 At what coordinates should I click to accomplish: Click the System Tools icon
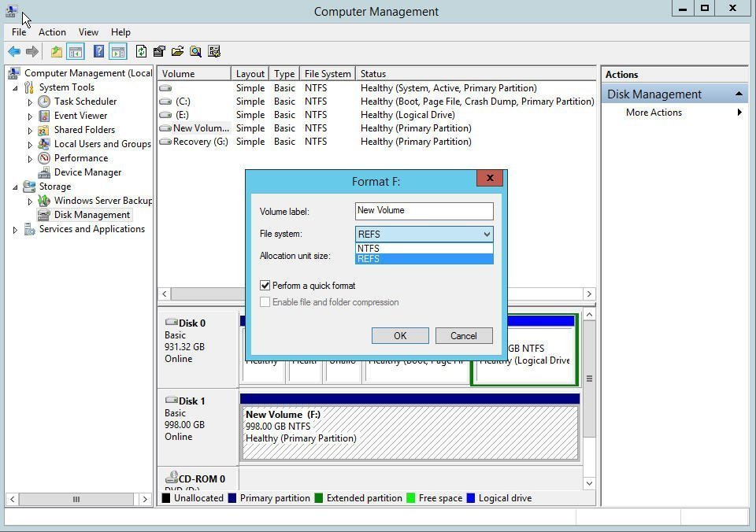(29, 87)
